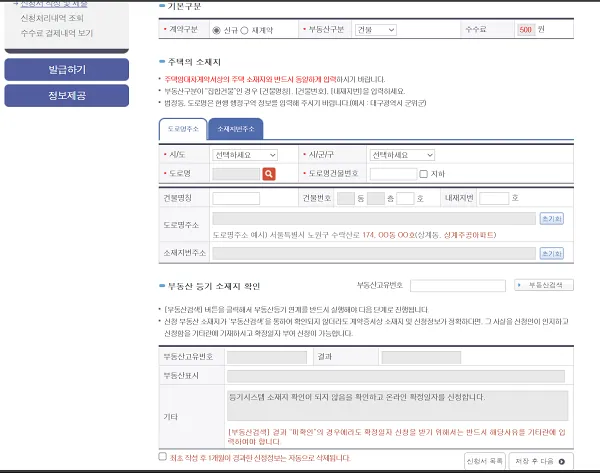The width and height of the screenshot is (600, 473).
Task: Click the 건물번호 층 input field
Action: [376, 198]
